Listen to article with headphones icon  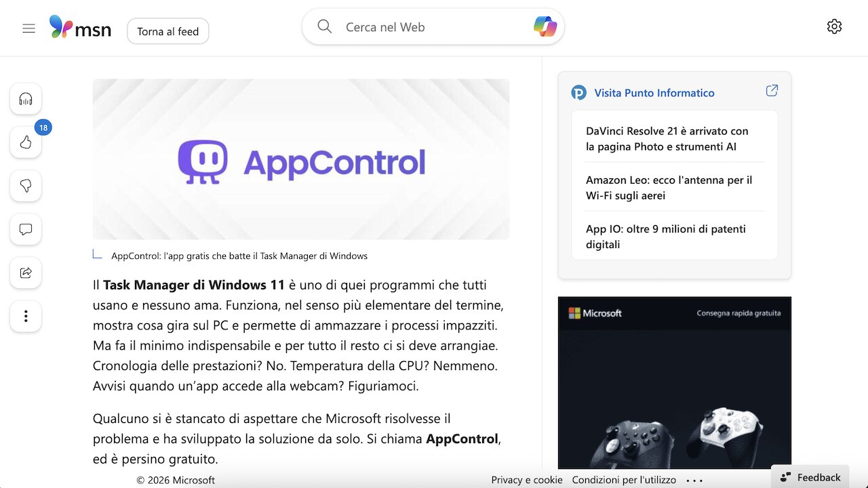[26, 99]
